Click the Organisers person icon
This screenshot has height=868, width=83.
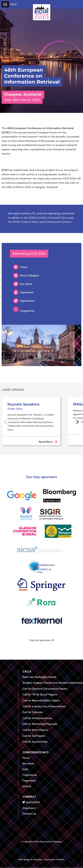click(x=16, y=292)
